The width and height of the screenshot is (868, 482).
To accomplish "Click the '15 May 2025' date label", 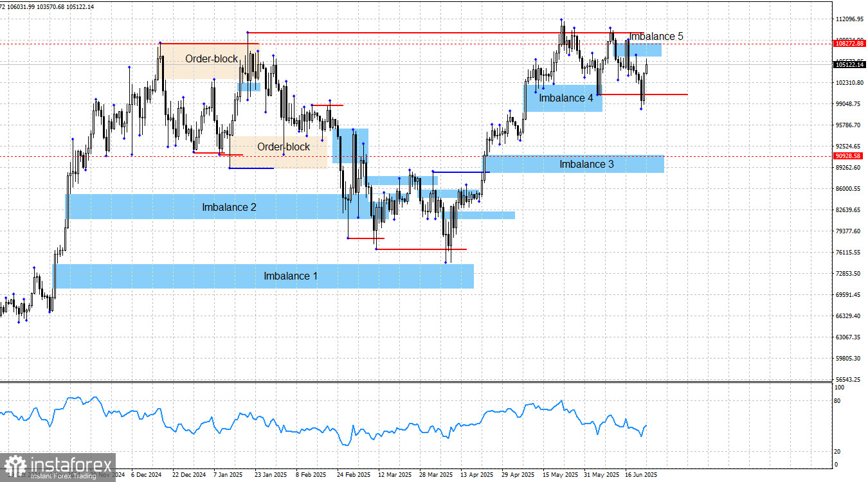I will click(x=559, y=475).
